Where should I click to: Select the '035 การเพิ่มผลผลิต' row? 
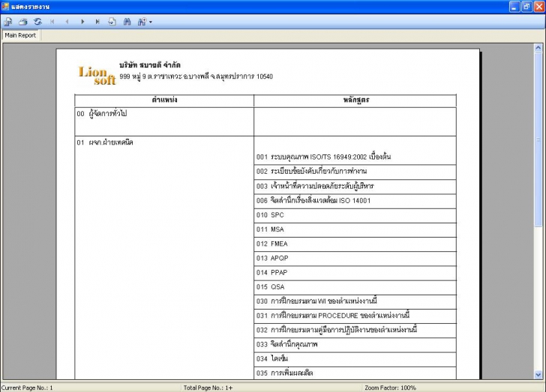355,373
